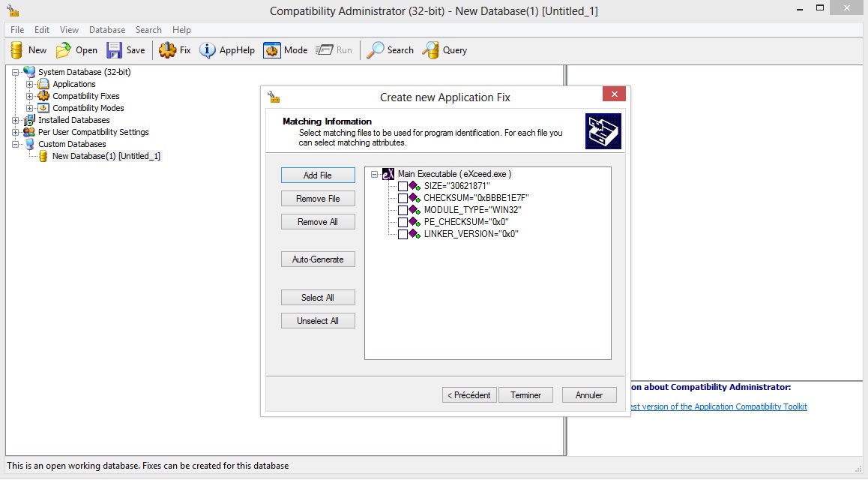The height and width of the screenshot is (480, 868).
Task: Collapse the Custom Databases node
Action: [x=16, y=144]
